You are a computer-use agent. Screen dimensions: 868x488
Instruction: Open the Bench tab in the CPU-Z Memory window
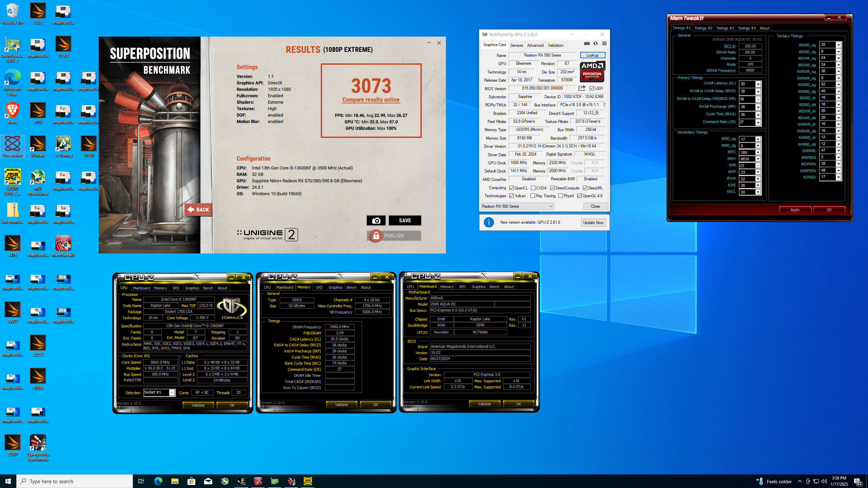tap(351, 287)
